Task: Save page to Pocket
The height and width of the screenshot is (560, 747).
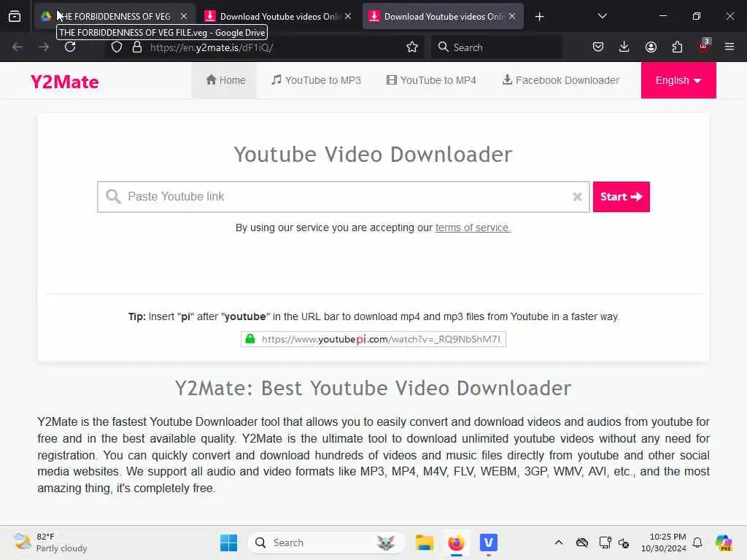Action: (598, 47)
